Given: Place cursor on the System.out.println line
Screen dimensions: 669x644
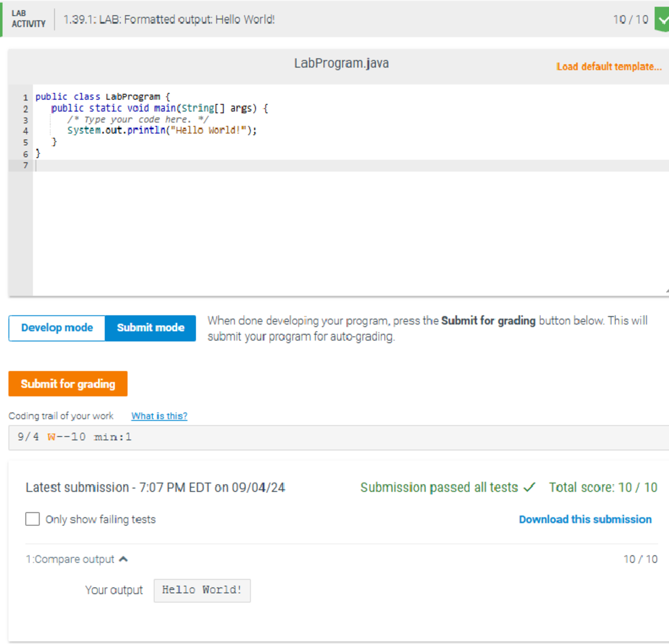Looking at the screenshot, I should 162,130.
